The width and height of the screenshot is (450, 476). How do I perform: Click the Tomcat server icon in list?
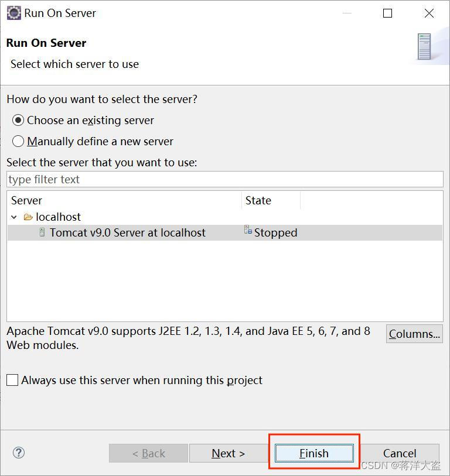[42, 232]
